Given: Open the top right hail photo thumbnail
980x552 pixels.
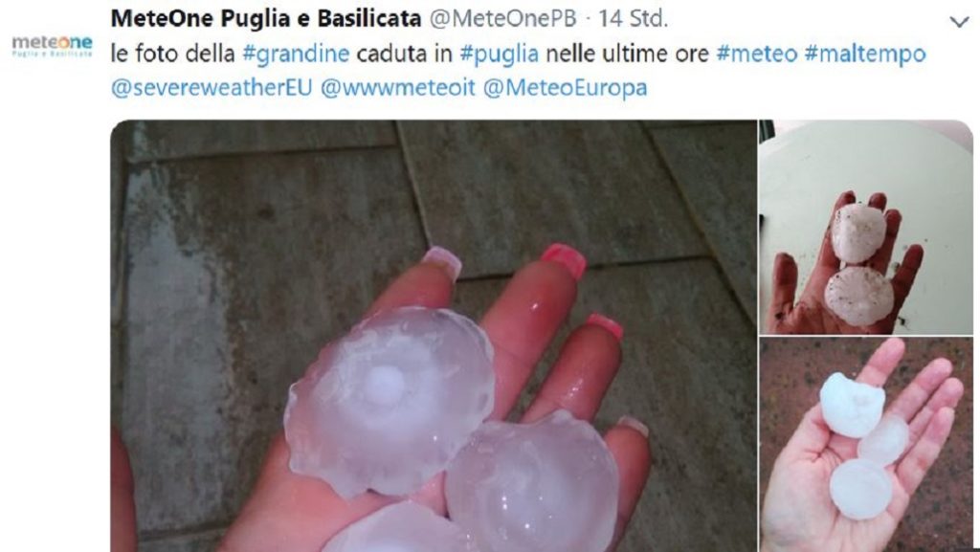Looking at the screenshot, I should (866, 228).
